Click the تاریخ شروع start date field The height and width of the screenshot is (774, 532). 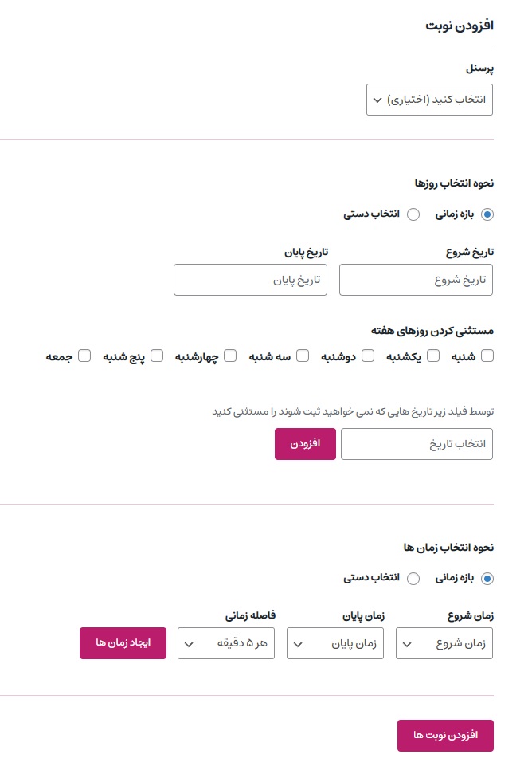[416, 280]
